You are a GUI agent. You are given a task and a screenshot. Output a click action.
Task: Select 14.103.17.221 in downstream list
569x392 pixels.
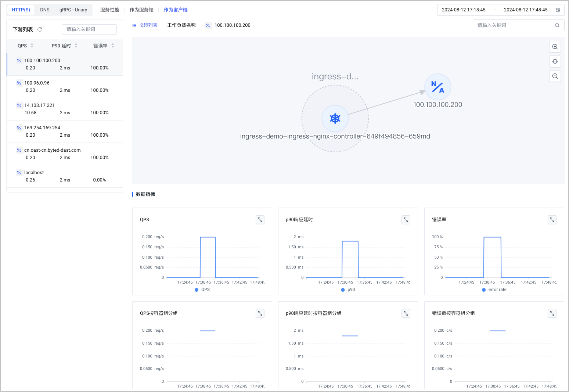point(65,109)
